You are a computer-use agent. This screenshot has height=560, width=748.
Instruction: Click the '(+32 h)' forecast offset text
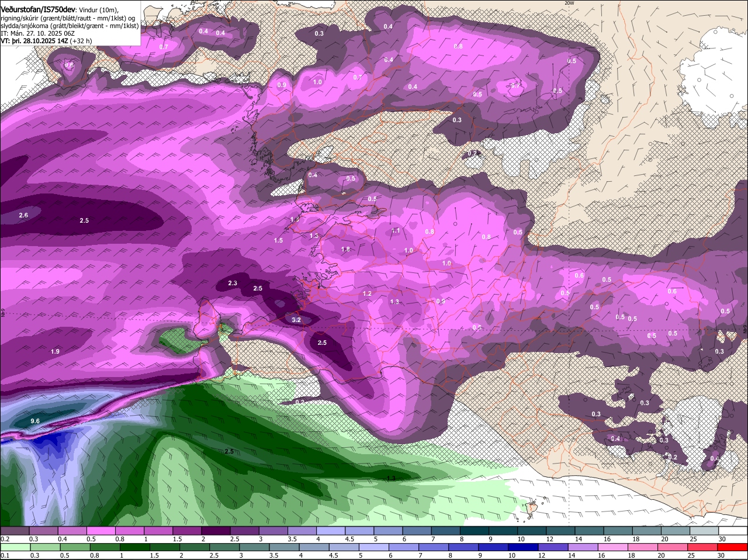point(81,41)
